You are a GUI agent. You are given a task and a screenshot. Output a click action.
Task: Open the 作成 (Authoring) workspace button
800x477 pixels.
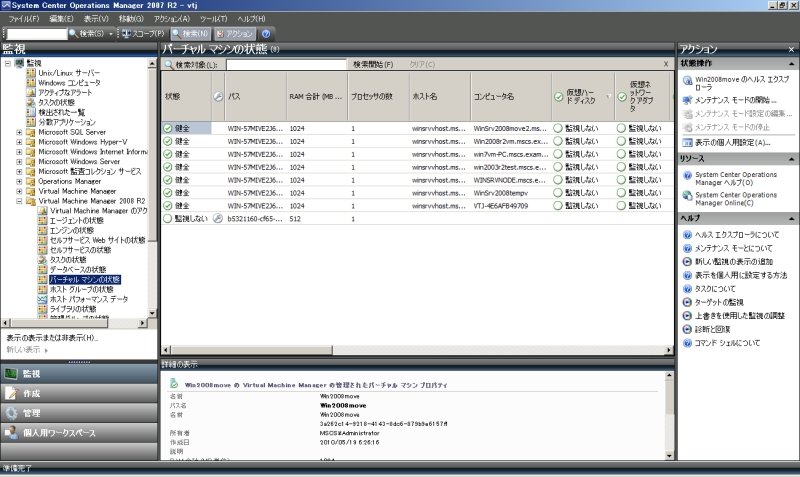(x=79, y=393)
